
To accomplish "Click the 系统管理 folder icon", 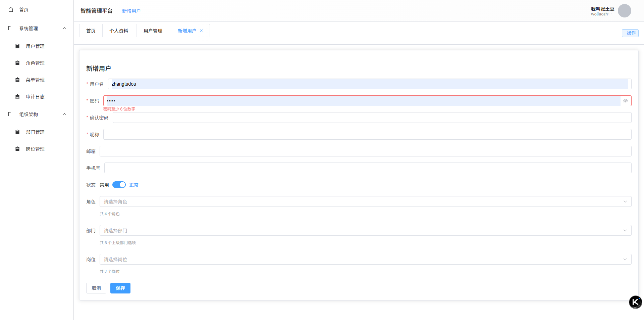I will click(x=11, y=28).
